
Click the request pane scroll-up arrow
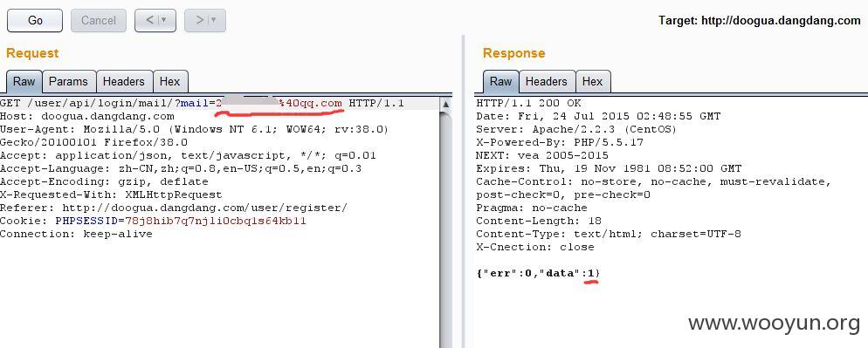(x=445, y=105)
